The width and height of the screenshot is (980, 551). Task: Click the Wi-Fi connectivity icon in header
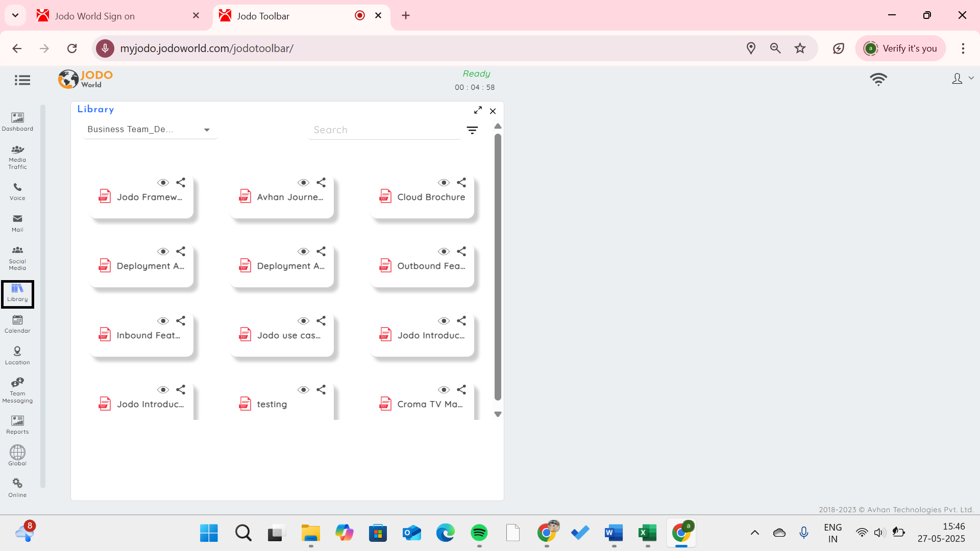tap(878, 80)
